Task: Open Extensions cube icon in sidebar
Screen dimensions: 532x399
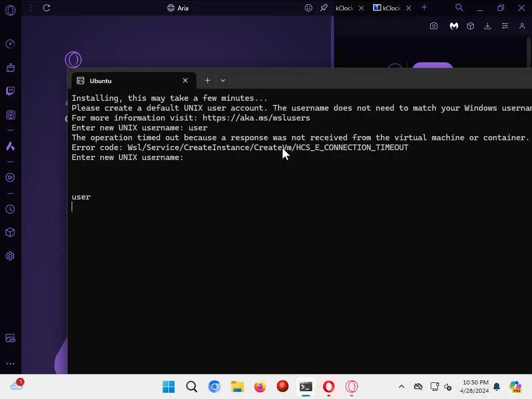Action: [x=10, y=232]
